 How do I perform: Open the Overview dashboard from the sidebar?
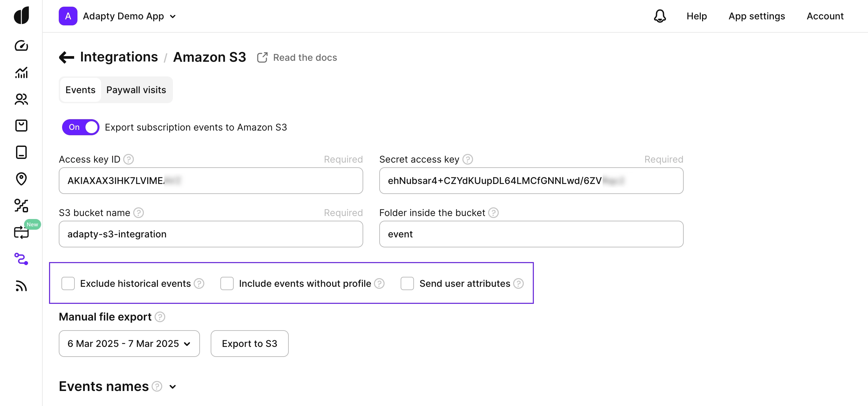pyautogui.click(x=21, y=46)
